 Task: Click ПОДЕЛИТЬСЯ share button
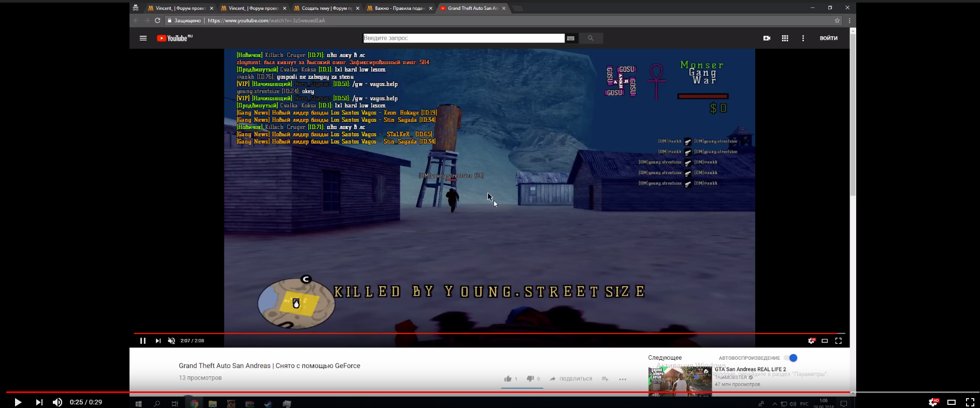tap(571, 379)
